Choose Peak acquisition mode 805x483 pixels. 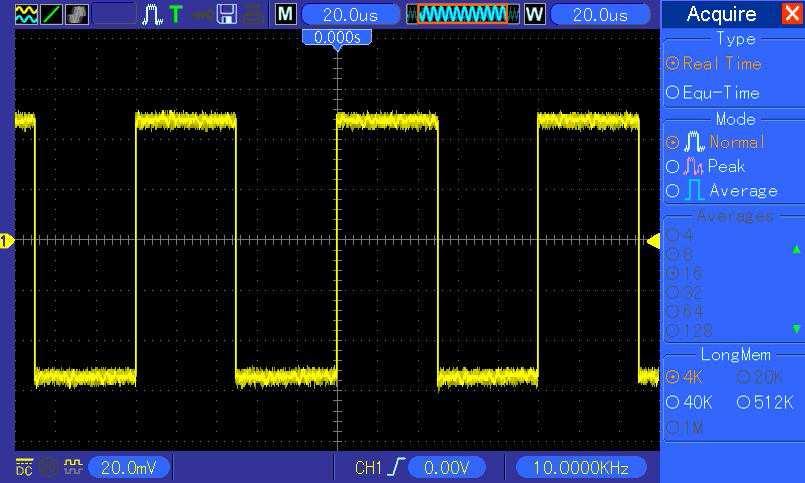705,166
